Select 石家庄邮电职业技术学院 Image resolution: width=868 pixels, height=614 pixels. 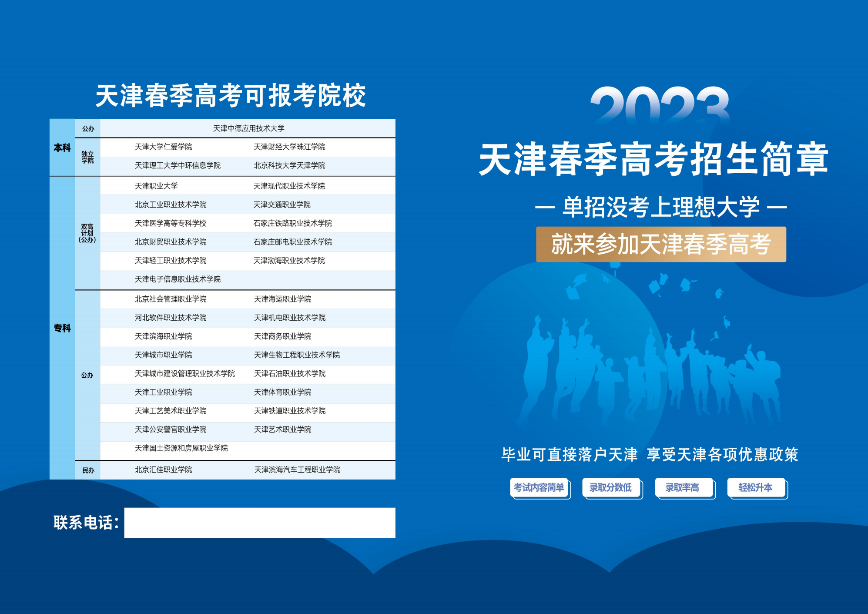[x=292, y=242]
